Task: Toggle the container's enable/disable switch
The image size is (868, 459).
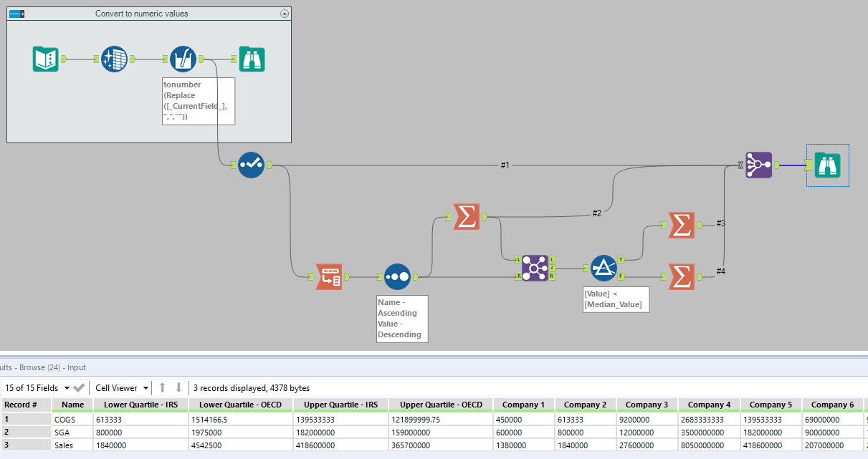Action: tap(16, 13)
